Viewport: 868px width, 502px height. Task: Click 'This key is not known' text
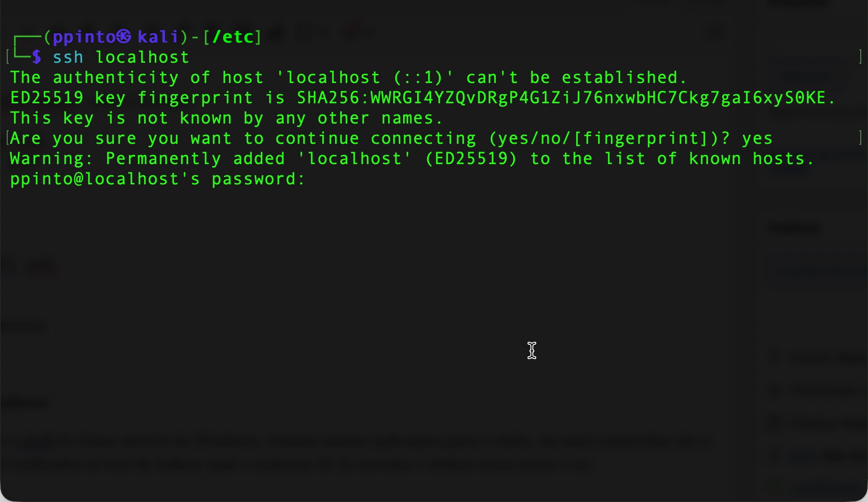click(x=121, y=118)
